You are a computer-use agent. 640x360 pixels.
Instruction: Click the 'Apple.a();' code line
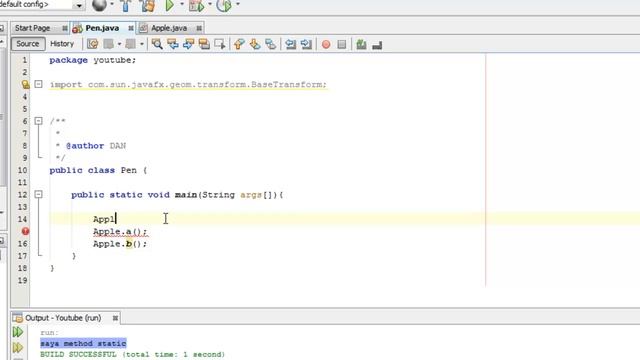click(x=120, y=231)
